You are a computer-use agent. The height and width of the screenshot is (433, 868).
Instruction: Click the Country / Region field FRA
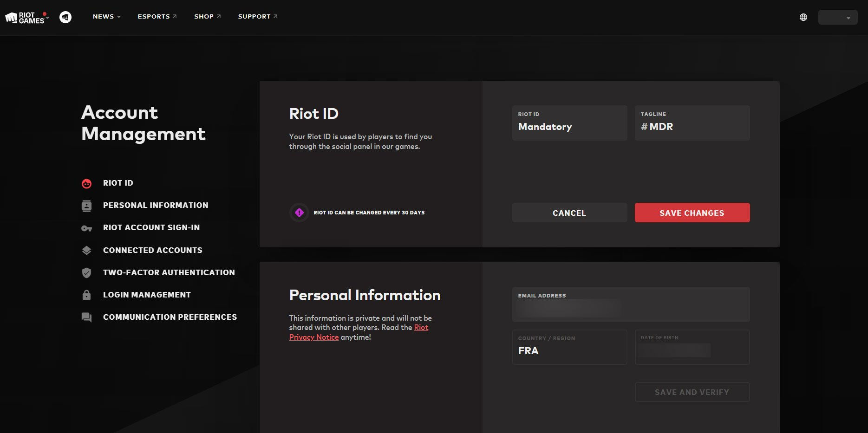click(569, 347)
